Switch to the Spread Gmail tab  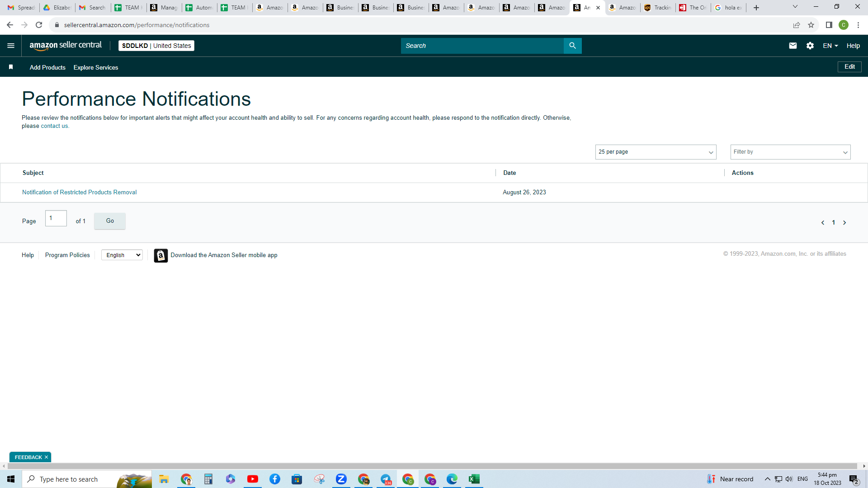[x=21, y=8]
